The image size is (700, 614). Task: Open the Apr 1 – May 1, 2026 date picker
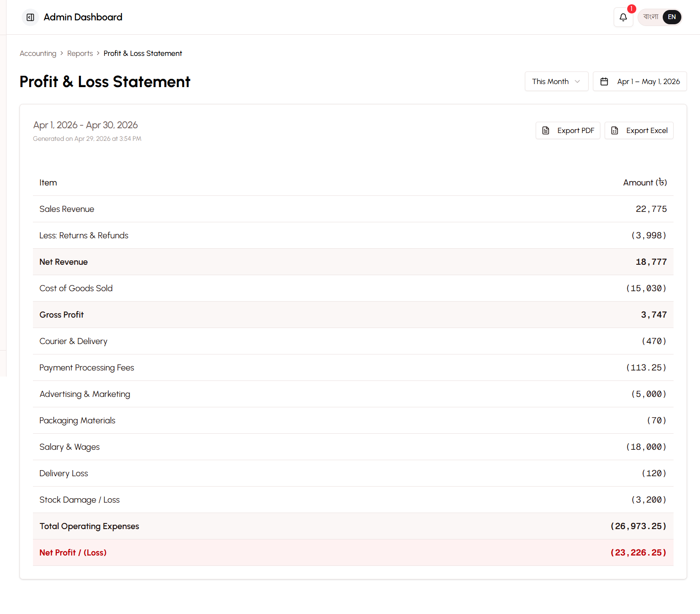(648, 81)
